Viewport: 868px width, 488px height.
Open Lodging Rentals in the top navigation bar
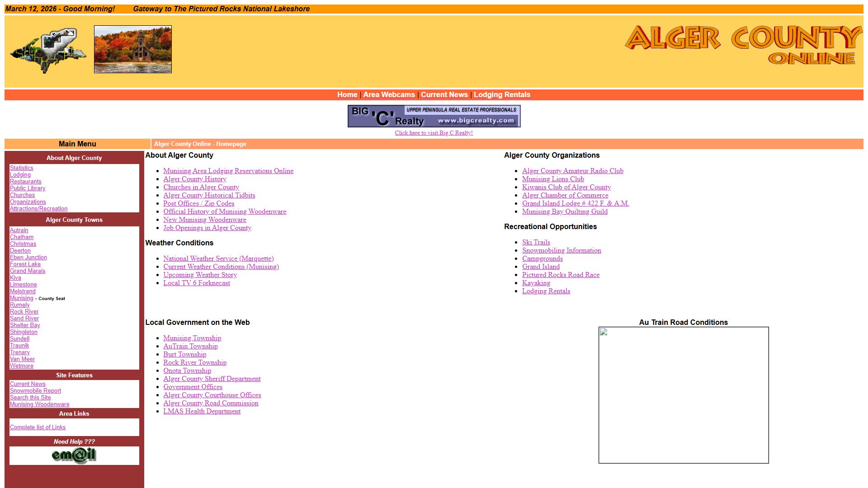point(501,95)
